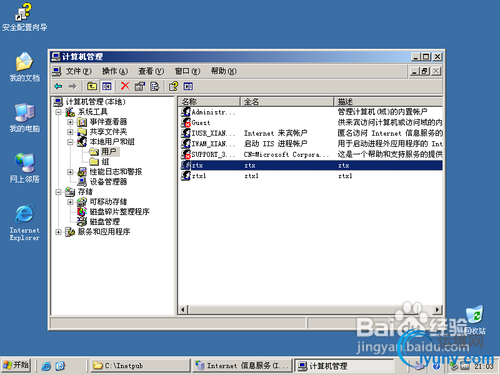Collapse the 存储 tree node
Viewport: 500px width, 375px height.
[x=59, y=192]
